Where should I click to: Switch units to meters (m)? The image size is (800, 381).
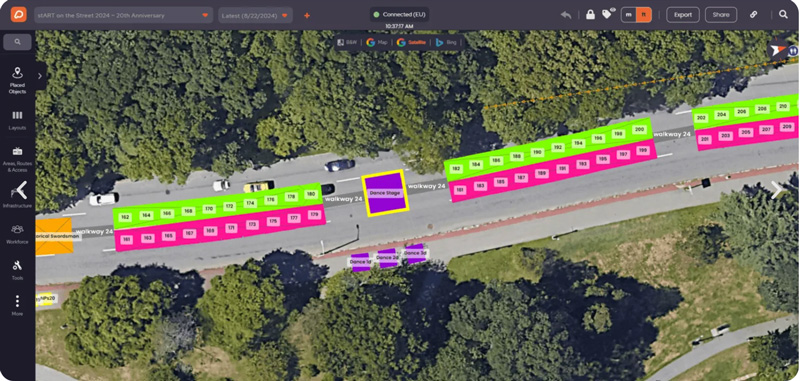tap(629, 15)
